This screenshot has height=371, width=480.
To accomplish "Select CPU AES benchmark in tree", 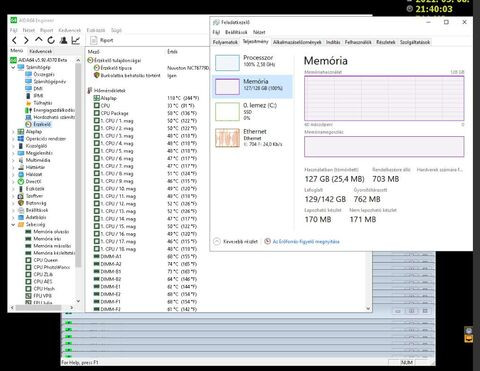I will pos(39,282).
